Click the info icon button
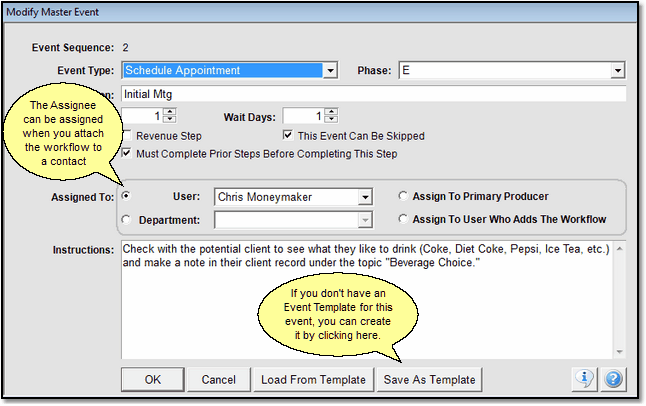 click(585, 379)
